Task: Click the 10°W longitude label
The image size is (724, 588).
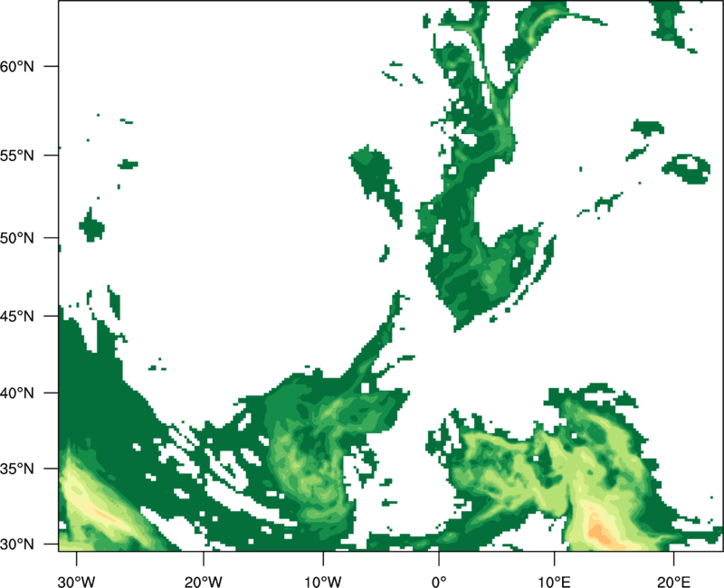Action: pyautogui.click(x=323, y=582)
